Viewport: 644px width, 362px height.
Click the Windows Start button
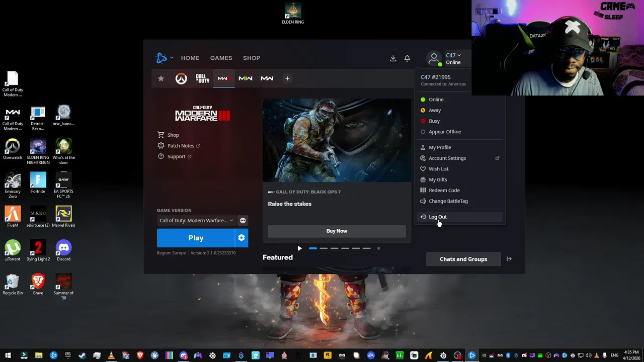pyautogui.click(x=9, y=355)
